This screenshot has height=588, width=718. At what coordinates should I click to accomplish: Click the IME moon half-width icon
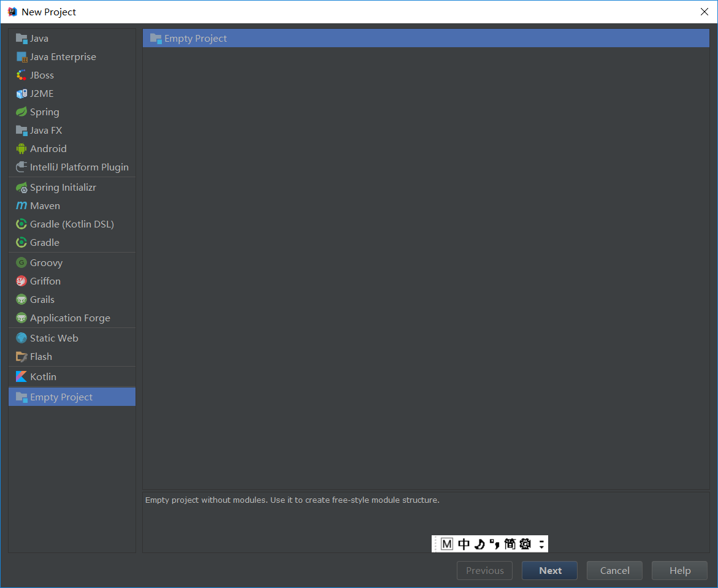point(479,544)
